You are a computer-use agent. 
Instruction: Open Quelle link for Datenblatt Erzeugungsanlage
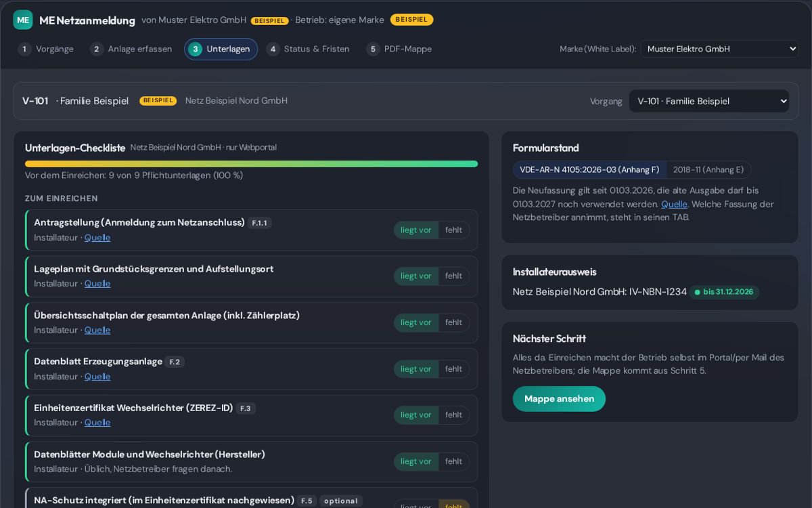click(97, 377)
